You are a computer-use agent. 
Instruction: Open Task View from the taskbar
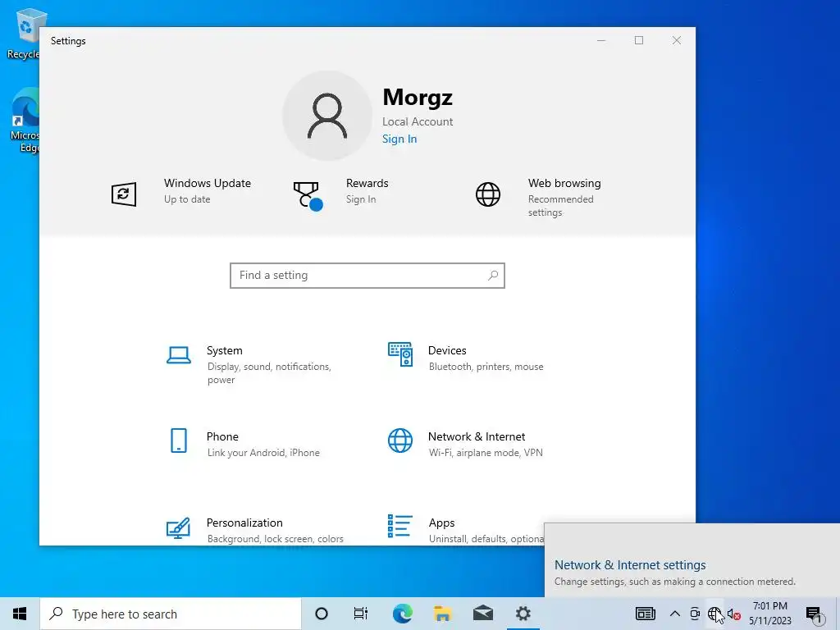pyautogui.click(x=361, y=614)
